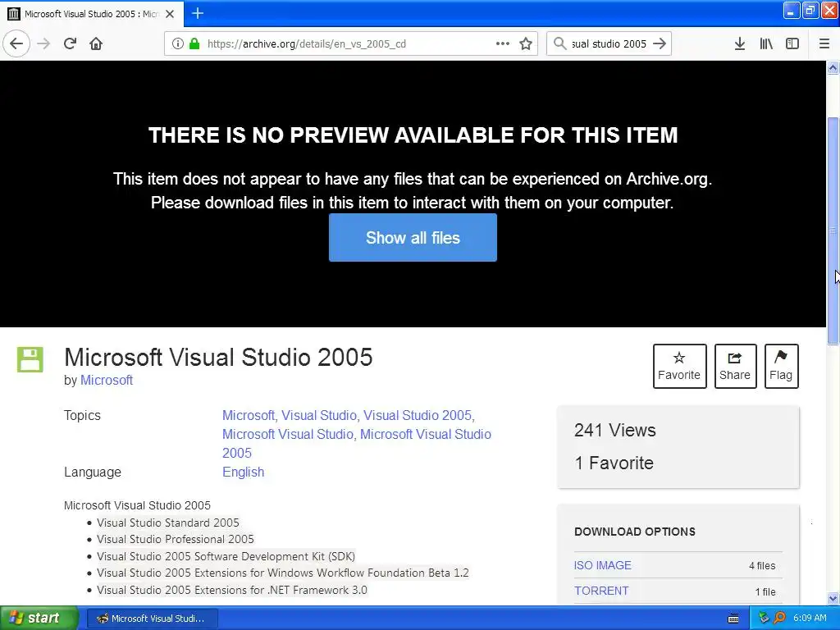Open the library bookmarks icon
The image size is (840, 630).
766,43
